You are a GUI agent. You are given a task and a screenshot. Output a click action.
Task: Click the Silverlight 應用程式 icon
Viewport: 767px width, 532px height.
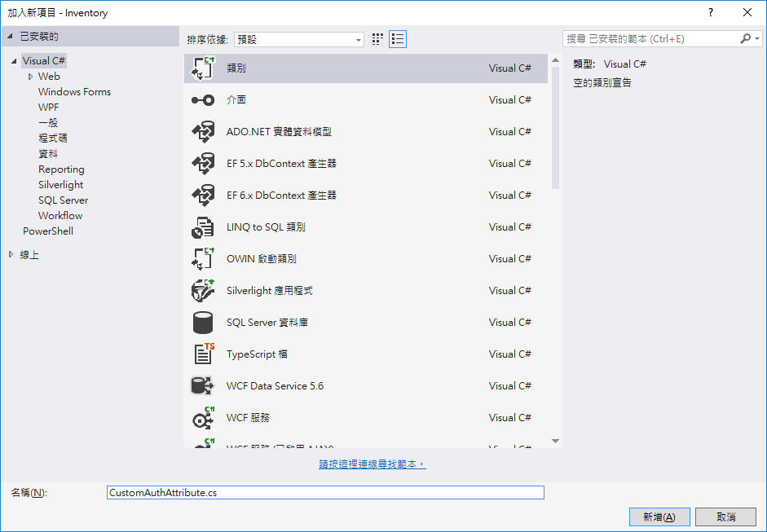[x=203, y=291]
